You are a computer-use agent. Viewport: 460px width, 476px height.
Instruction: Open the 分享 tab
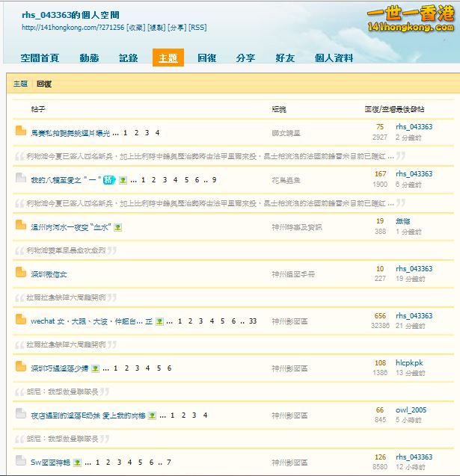click(x=245, y=58)
